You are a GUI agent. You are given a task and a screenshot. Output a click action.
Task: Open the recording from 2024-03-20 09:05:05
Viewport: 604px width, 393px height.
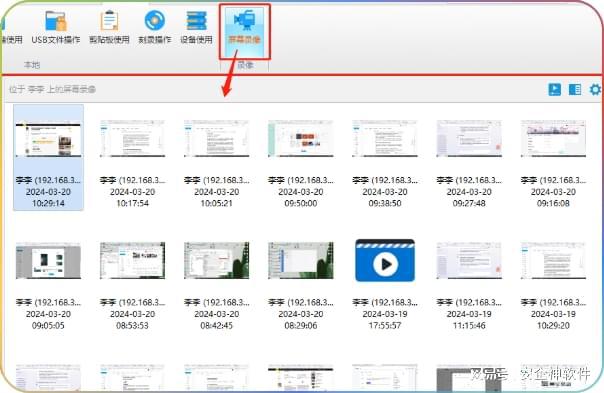(x=48, y=284)
